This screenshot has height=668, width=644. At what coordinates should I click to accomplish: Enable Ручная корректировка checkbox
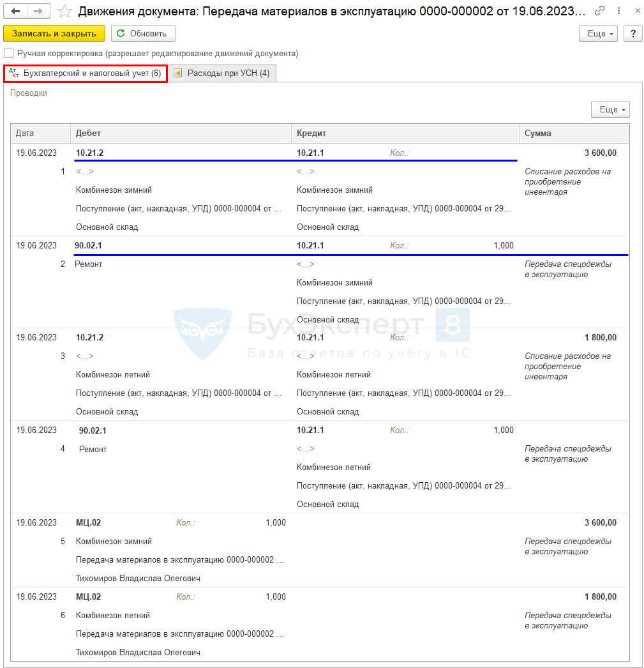(9, 54)
